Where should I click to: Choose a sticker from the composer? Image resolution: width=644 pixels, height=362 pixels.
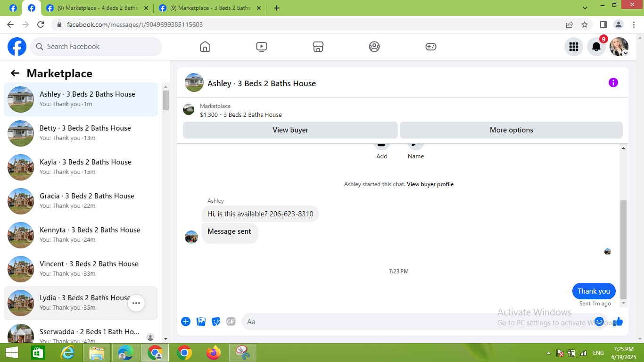(216, 321)
